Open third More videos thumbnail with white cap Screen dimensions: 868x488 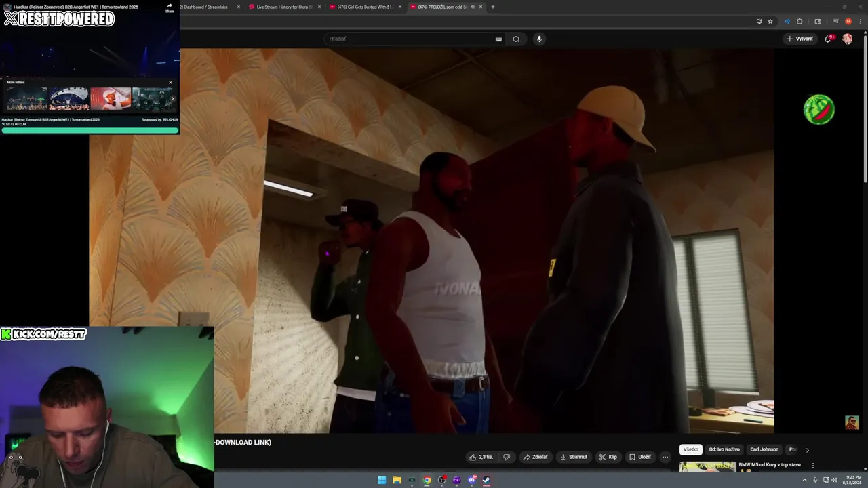click(x=111, y=98)
